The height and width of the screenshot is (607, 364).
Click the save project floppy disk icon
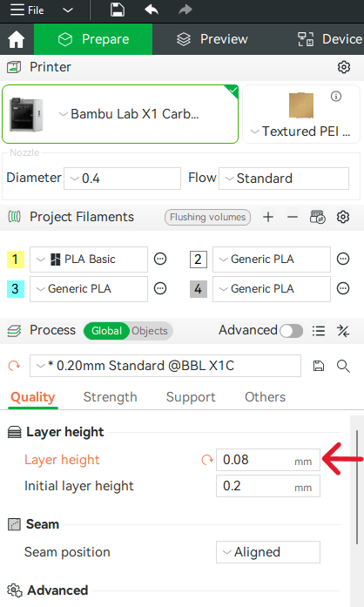118,10
